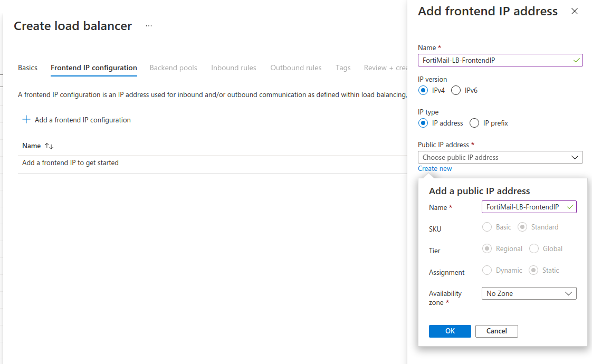
Task: Open the Choose public IP address dropdown
Action: [500, 157]
